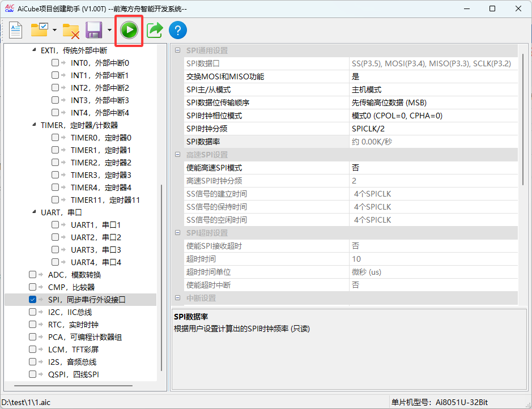532x409 pixels.
Task: Change SPI时钟相位模式 value 模式0
Action: [433, 116]
